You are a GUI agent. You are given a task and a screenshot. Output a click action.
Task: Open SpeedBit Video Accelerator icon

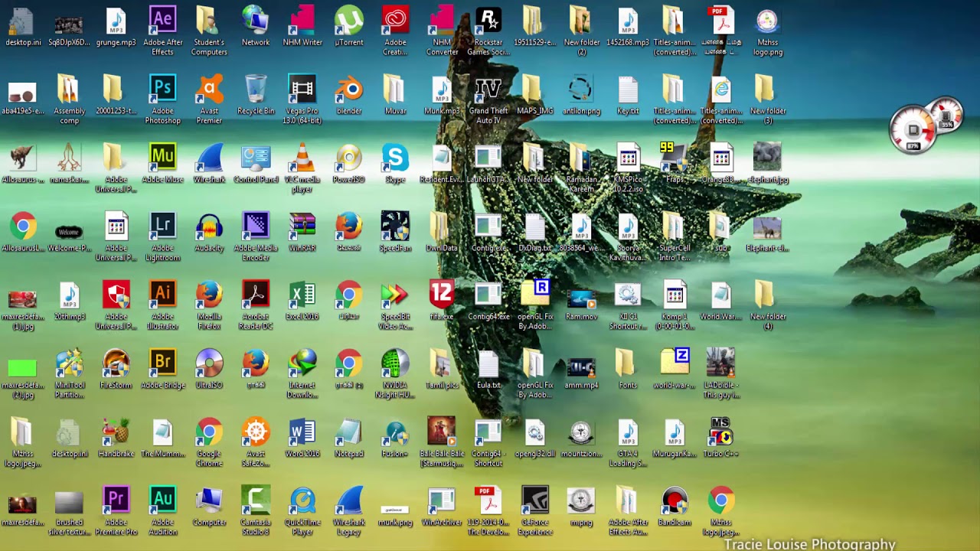click(395, 305)
